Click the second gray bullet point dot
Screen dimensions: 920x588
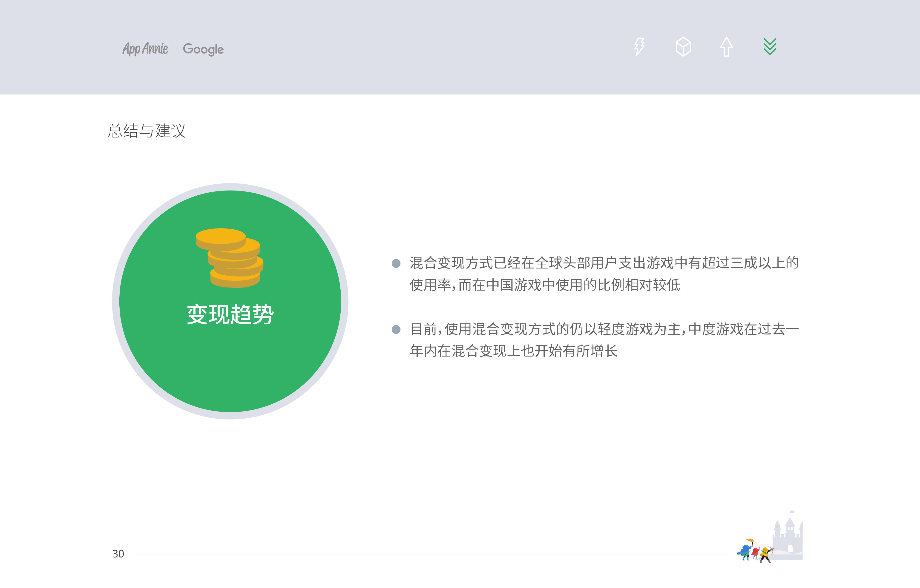pyautogui.click(x=396, y=329)
